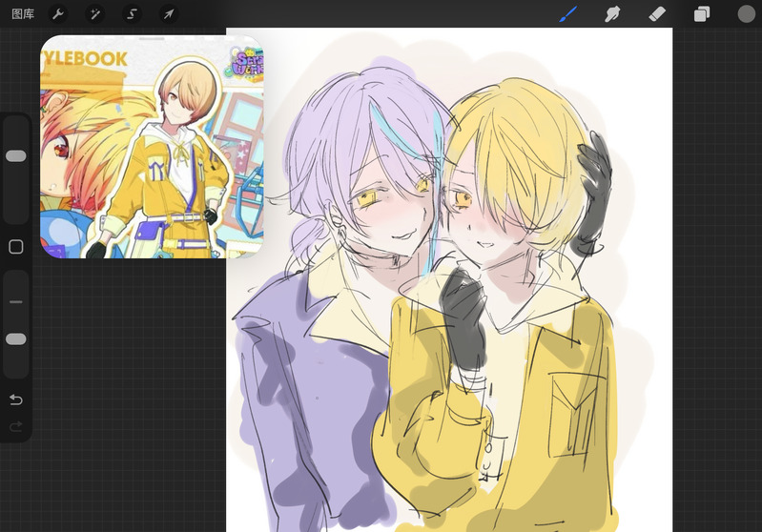762x532 pixels.
Task: Tap the square modify button in sidebar
Action: (x=16, y=247)
